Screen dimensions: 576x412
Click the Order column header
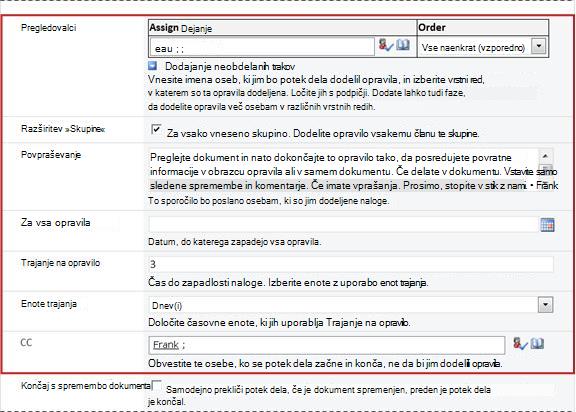(483, 28)
